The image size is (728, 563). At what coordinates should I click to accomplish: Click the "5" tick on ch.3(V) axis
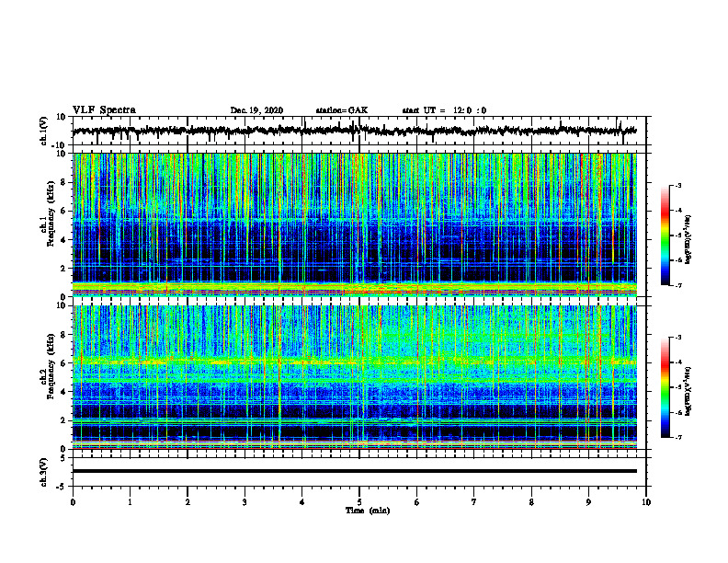point(63,458)
